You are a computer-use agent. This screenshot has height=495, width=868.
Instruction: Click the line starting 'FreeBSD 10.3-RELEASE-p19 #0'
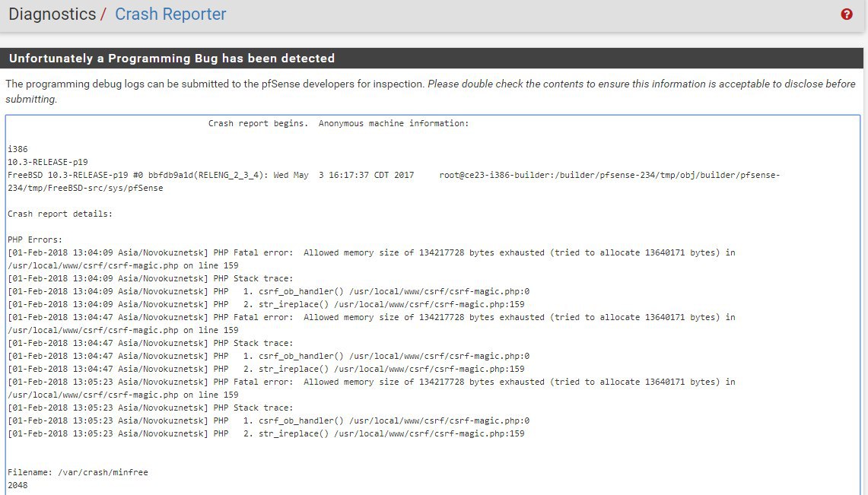coord(393,175)
